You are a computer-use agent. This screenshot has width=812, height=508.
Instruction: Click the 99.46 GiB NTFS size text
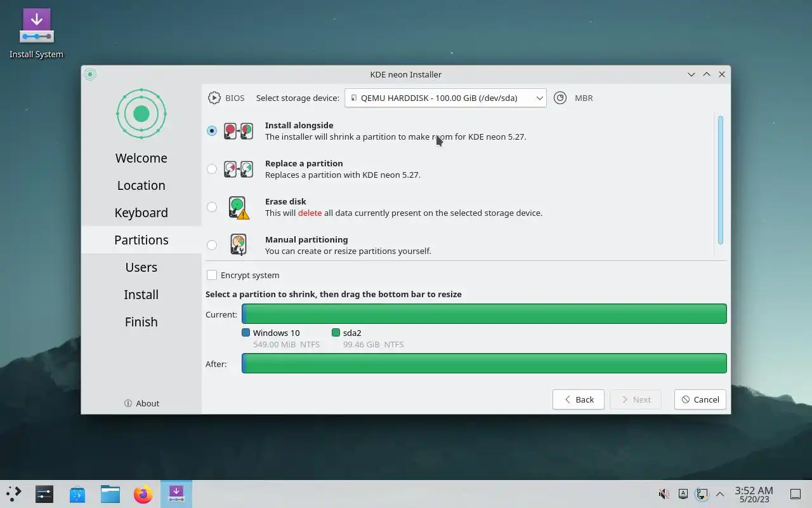(x=373, y=345)
